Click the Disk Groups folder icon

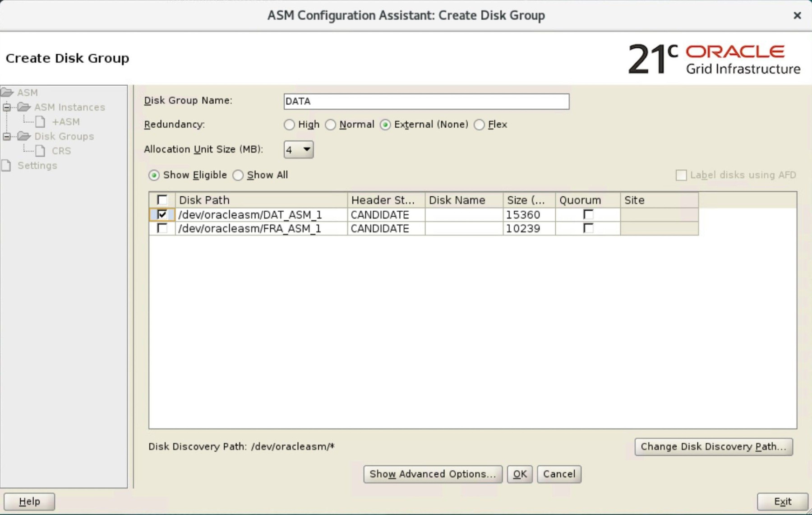[24, 136]
